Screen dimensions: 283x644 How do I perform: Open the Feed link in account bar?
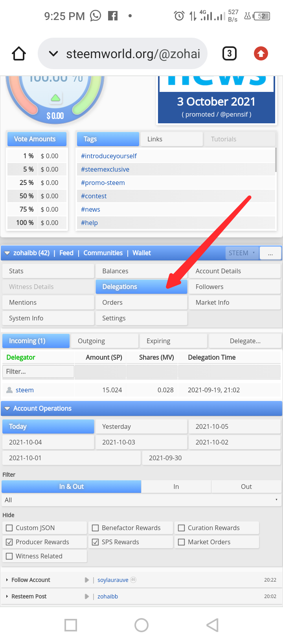click(66, 253)
